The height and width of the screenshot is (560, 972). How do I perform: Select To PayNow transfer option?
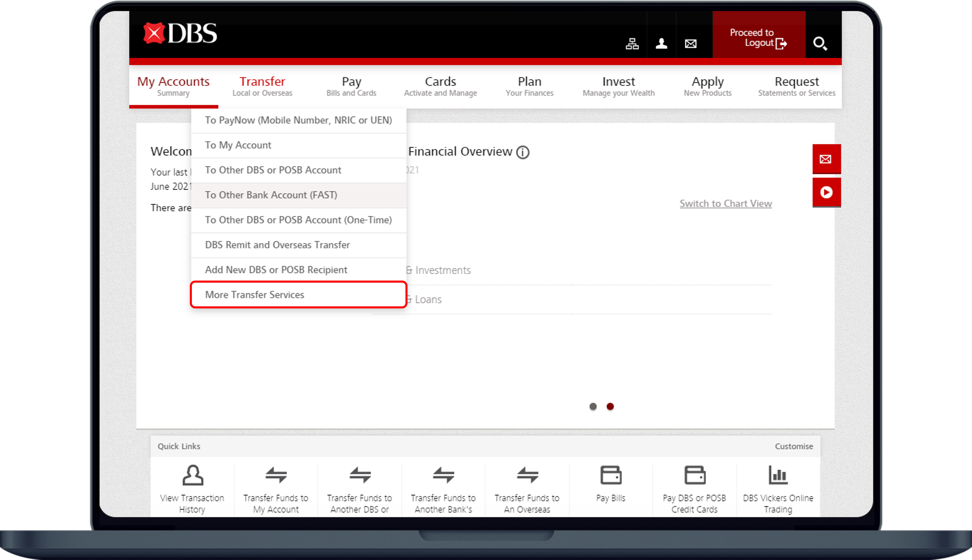[x=299, y=120]
